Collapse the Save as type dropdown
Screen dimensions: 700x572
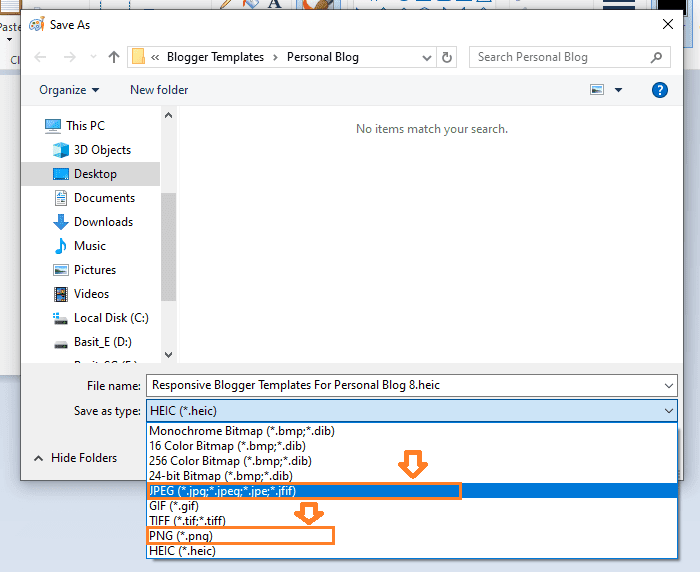[668, 411]
